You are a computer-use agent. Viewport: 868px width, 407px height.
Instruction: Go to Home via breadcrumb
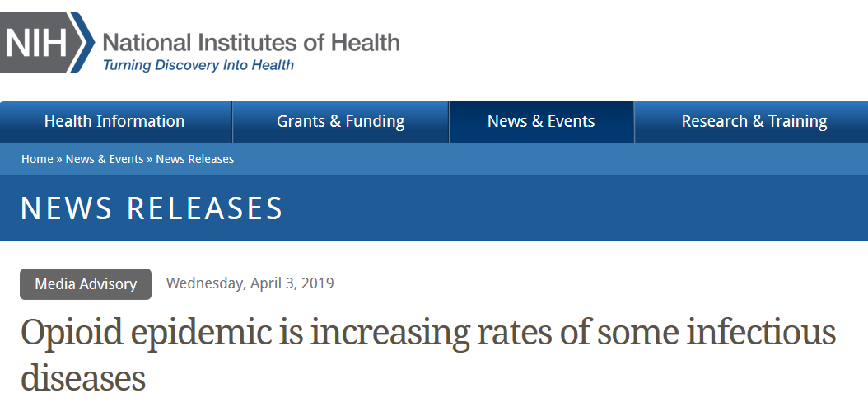pos(37,159)
